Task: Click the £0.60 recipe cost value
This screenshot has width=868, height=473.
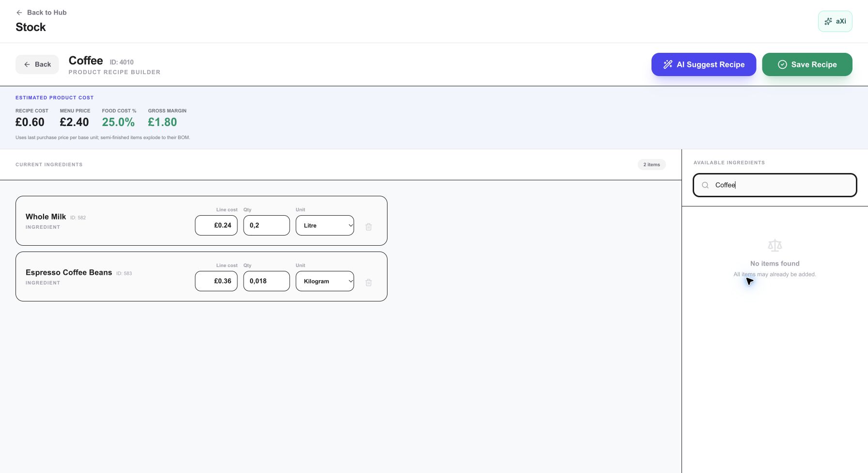Action: pyautogui.click(x=30, y=122)
